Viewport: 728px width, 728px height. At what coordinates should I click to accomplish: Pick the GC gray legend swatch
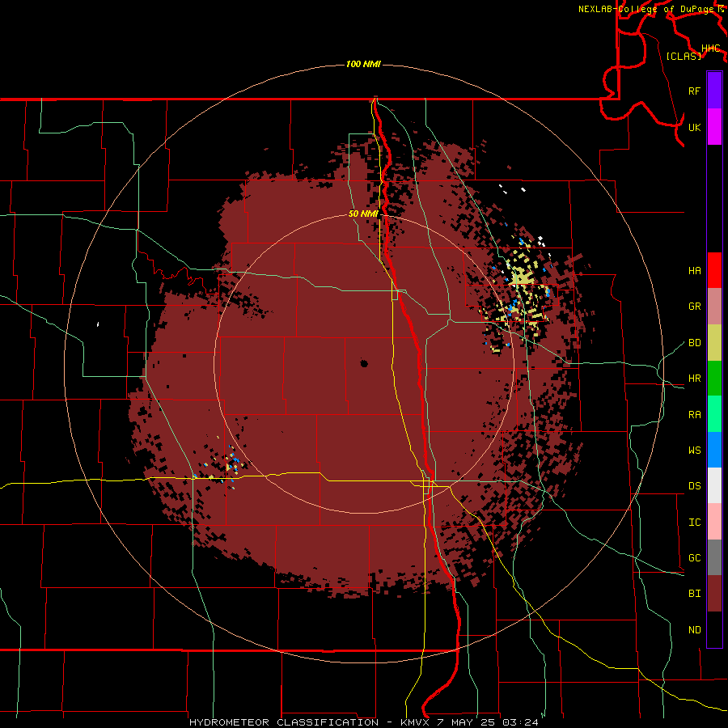714,557
